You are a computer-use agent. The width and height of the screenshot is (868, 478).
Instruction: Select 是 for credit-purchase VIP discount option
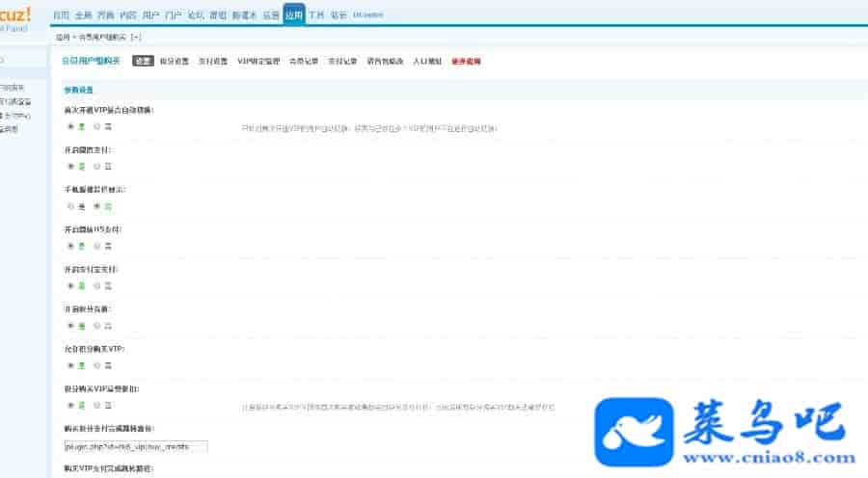pyautogui.click(x=70, y=406)
